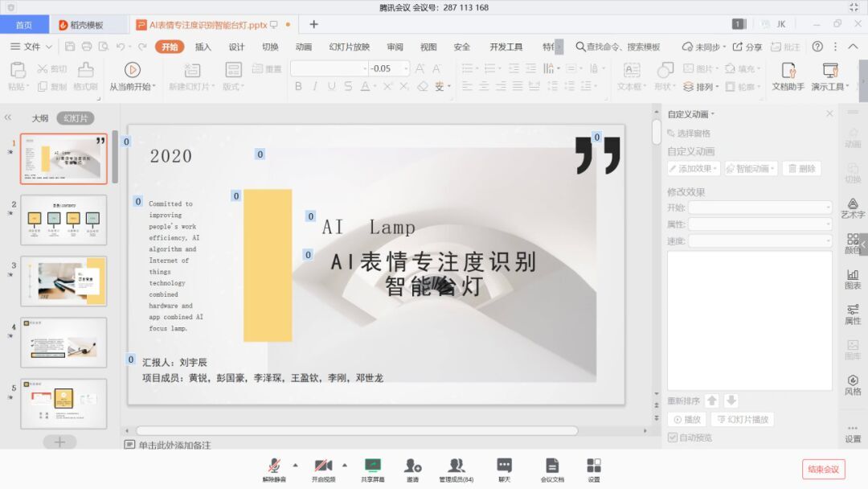Turn on video with the camera button
This screenshot has width=868, height=489.
pos(323,466)
